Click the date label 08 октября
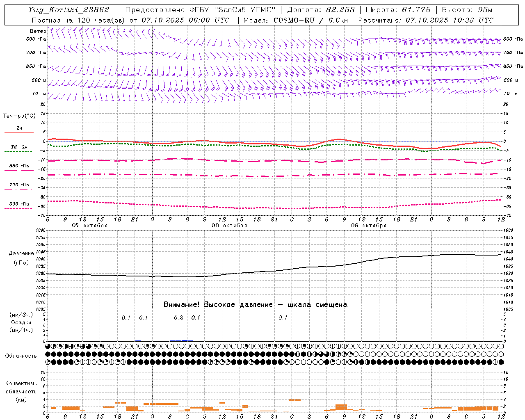 pos(229,226)
